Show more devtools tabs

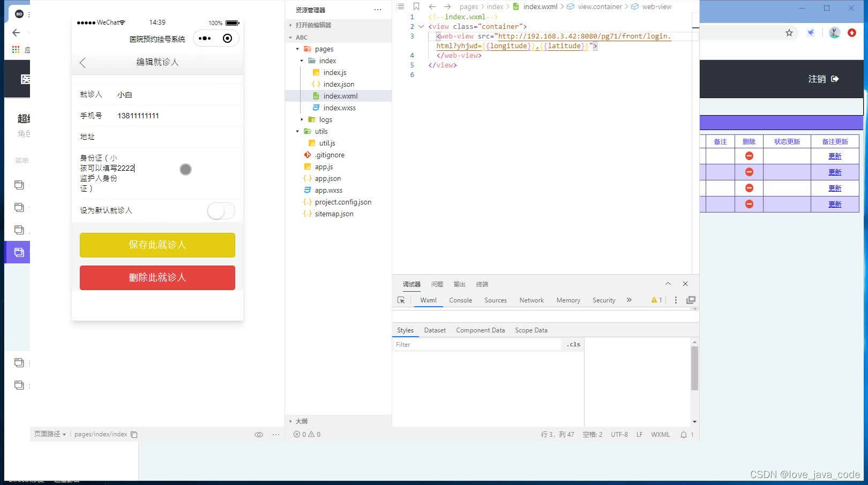(629, 300)
